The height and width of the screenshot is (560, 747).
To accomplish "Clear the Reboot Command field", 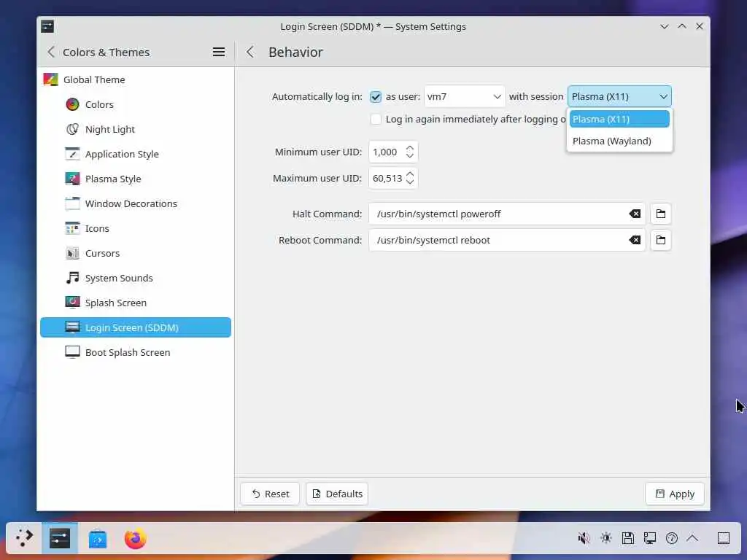I will coord(635,240).
